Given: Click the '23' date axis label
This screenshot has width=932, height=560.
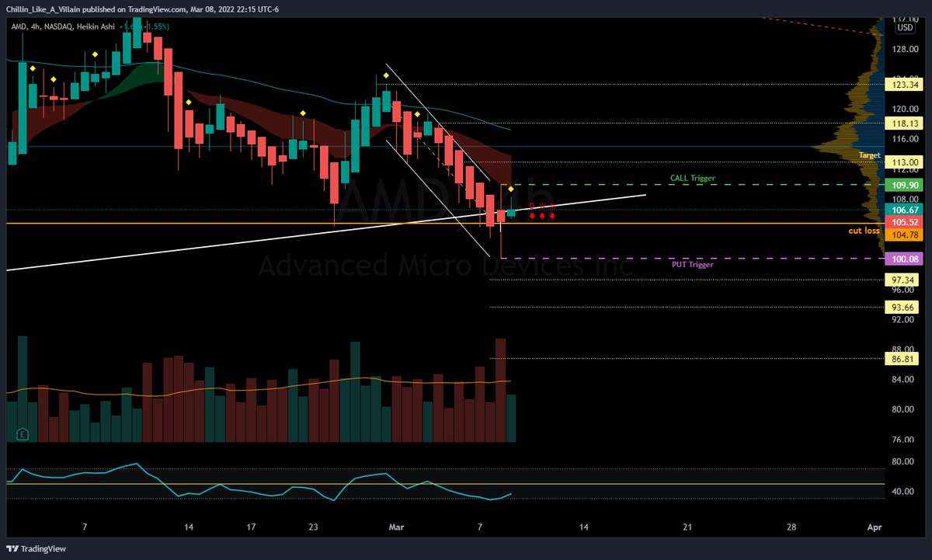Looking at the screenshot, I should (x=313, y=527).
